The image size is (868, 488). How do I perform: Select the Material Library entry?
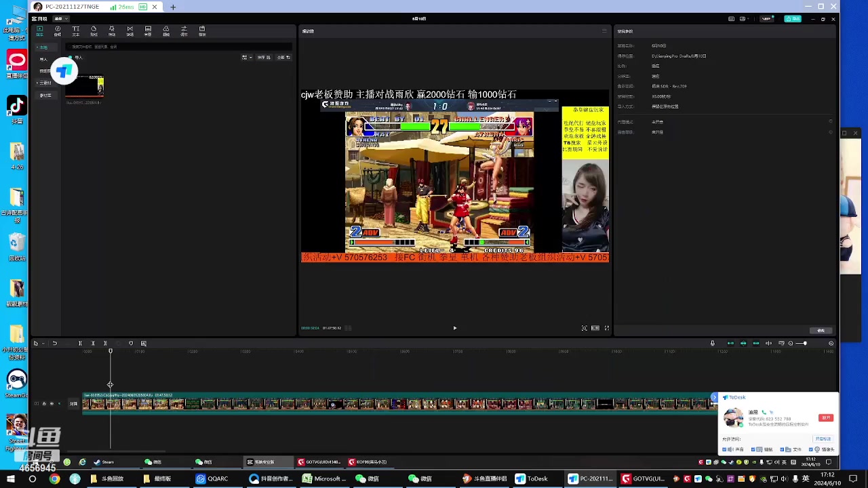45,96
